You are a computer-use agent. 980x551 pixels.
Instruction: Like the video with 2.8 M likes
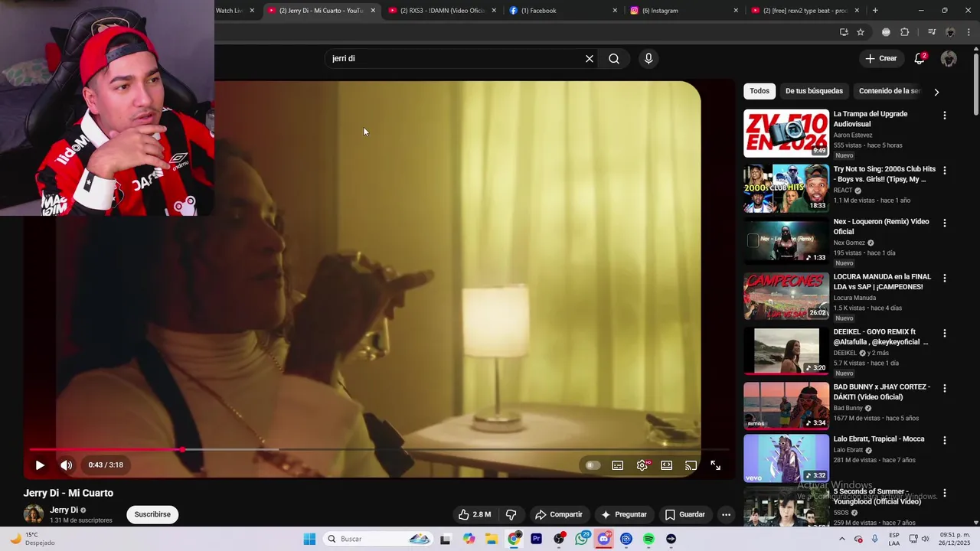(x=474, y=514)
